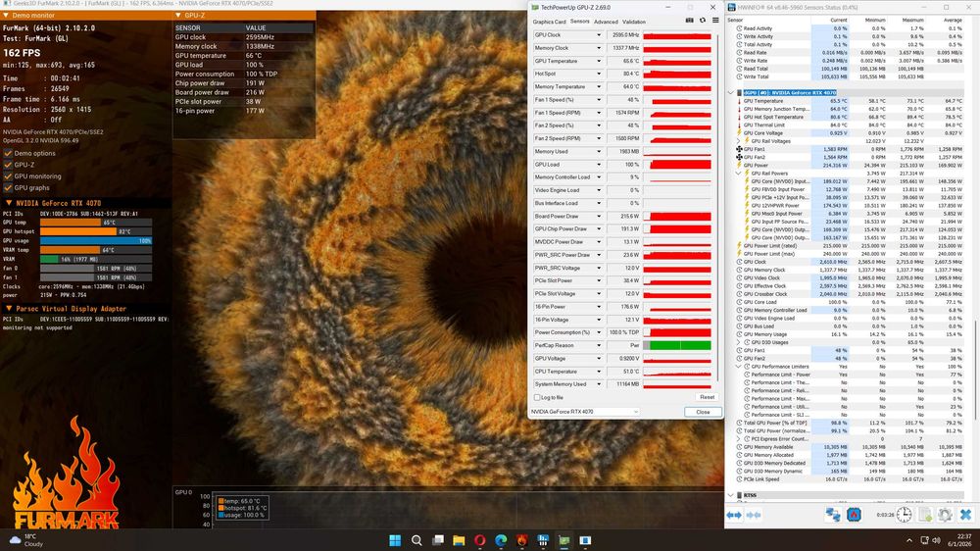Collapse Parsec Virtual Display Adapter section

(x=8, y=308)
